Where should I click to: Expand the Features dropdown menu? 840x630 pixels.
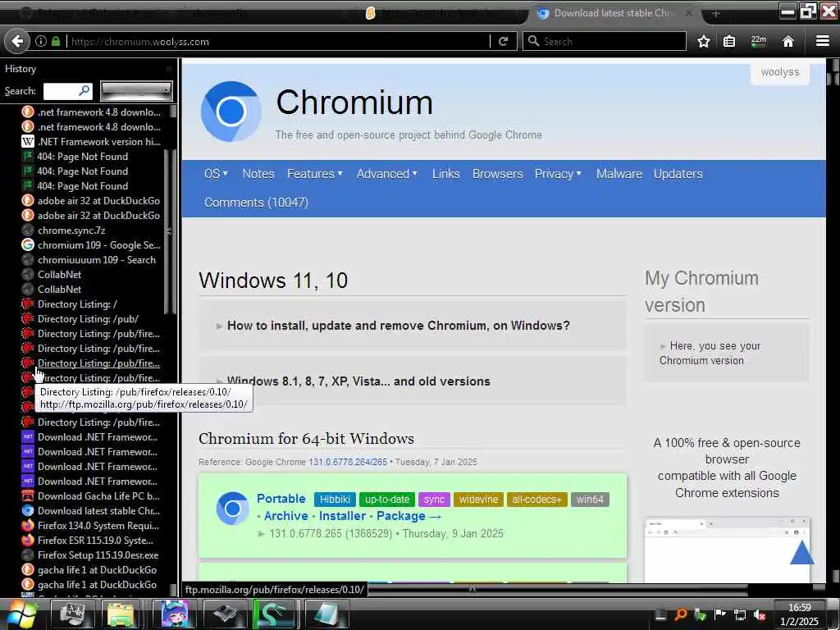click(315, 174)
